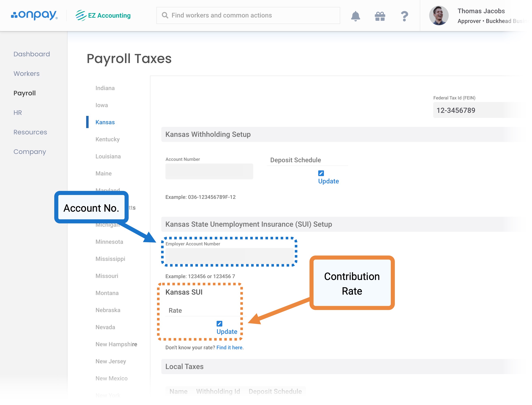
Task: Click the OnPay logo
Action: pyautogui.click(x=34, y=15)
